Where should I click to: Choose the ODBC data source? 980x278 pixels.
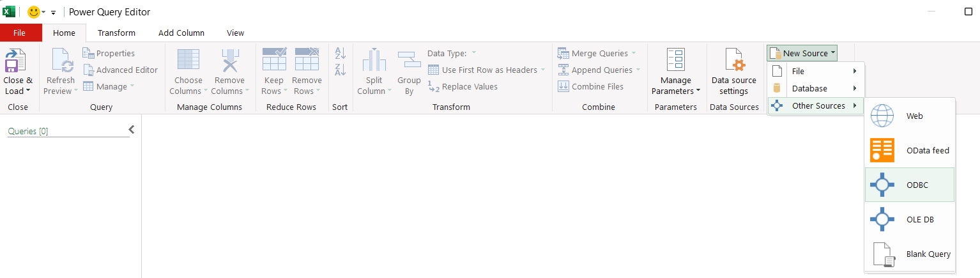pos(910,185)
